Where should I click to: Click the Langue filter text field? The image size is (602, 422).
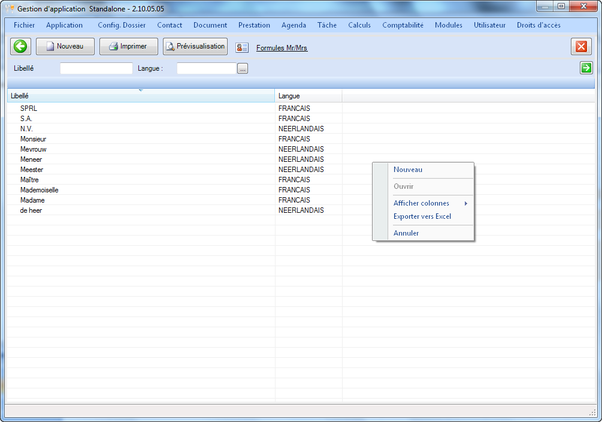point(206,69)
